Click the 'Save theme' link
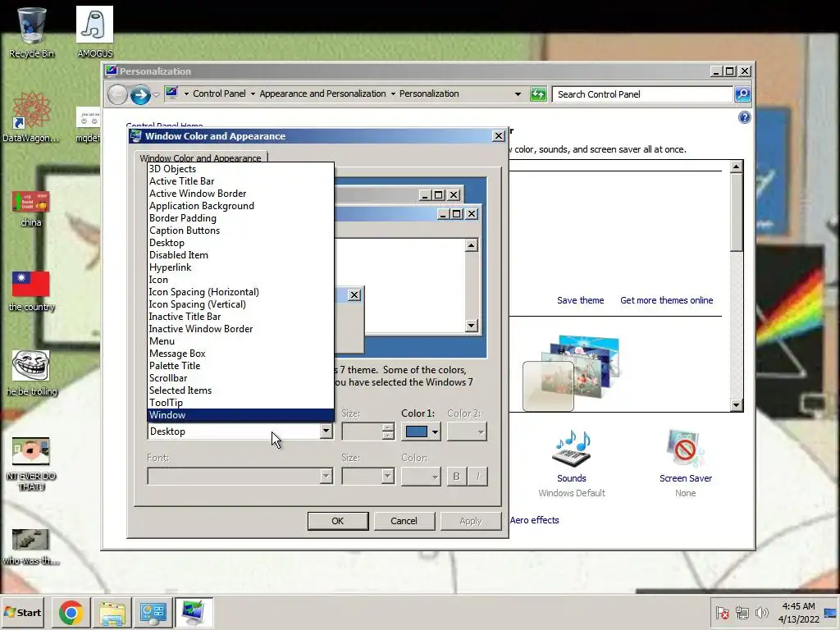This screenshot has width=840, height=630. coord(580,300)
